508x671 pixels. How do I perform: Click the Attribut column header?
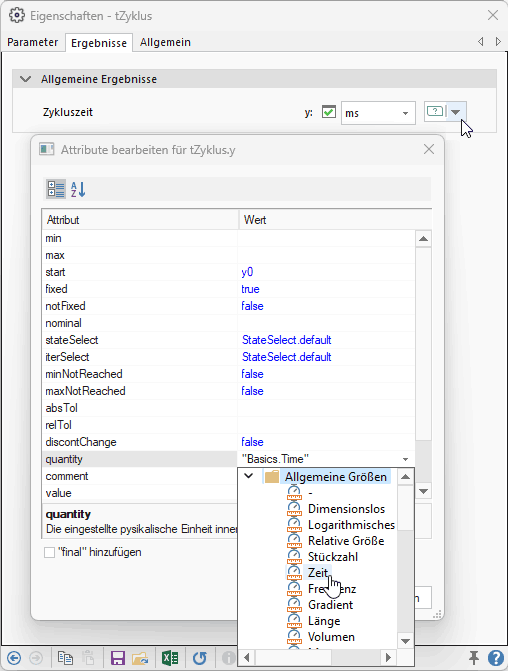pyautogui.click(x=140, y=220)
